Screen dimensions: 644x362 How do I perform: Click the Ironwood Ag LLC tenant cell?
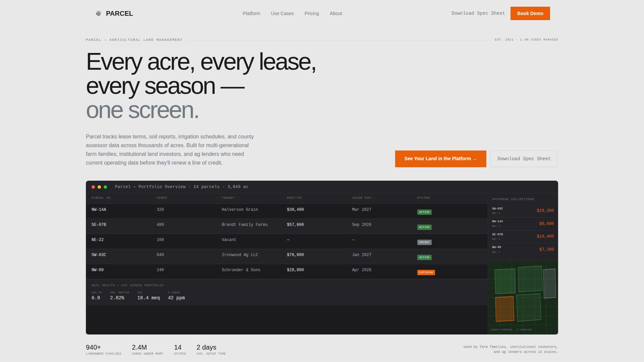point(240,255)
